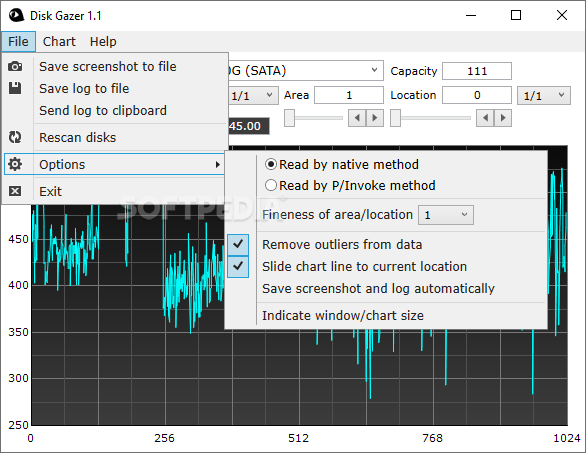Click the Location left arrow button
This screenshot has height=453, width=586.
[485, 118]
